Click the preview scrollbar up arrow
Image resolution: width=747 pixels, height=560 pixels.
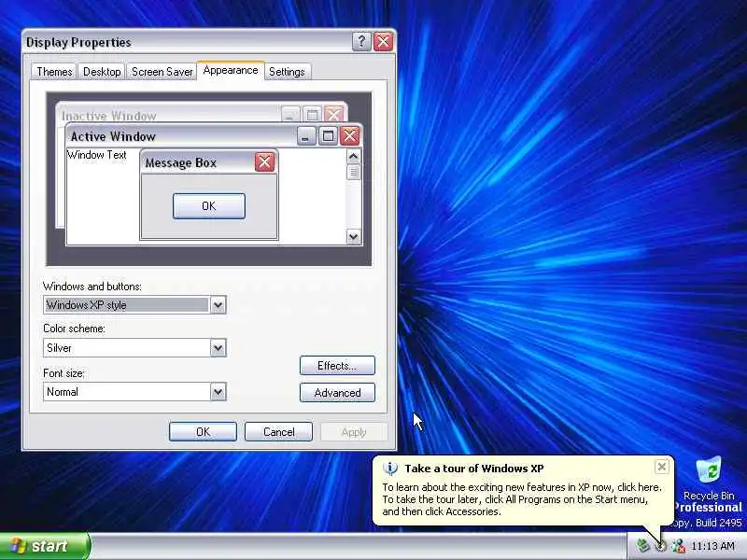353,156
